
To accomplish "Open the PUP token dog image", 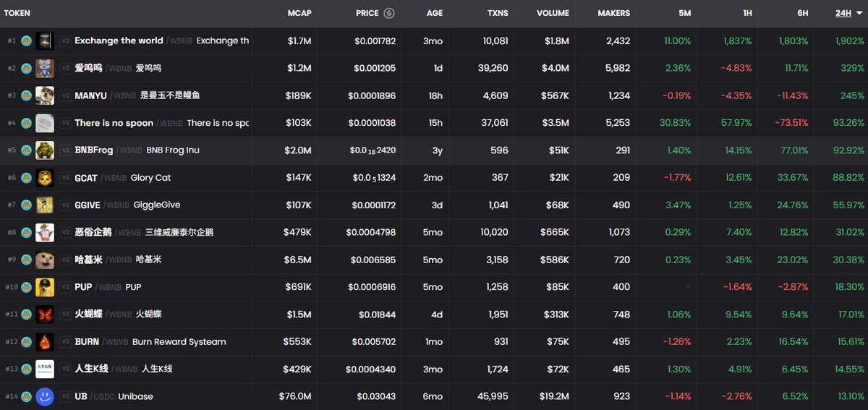I will 45,287.
